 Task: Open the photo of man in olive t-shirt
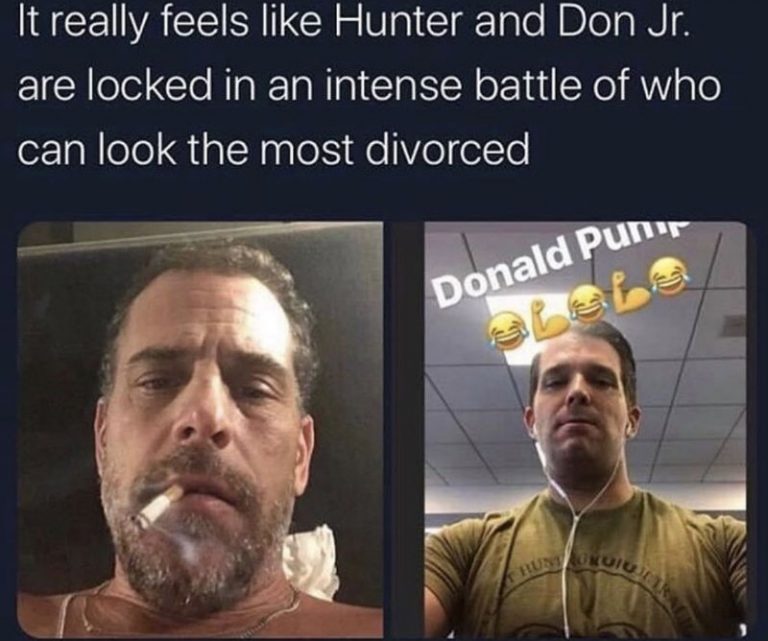click(x=585, y=430)
